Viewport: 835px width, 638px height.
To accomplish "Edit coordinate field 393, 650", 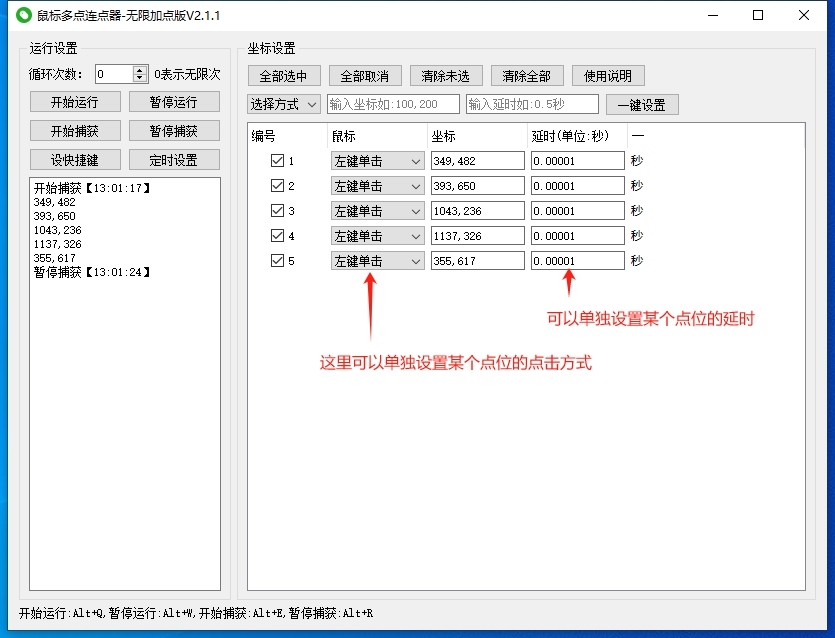I will tap(478, 186).
